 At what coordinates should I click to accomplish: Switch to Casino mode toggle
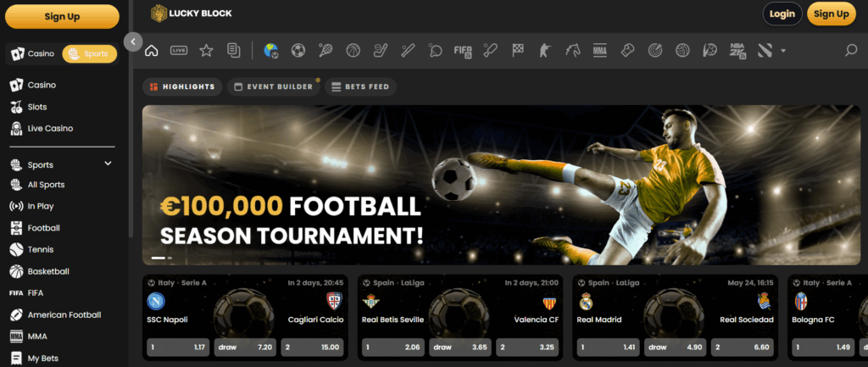[x=34, y=53]
